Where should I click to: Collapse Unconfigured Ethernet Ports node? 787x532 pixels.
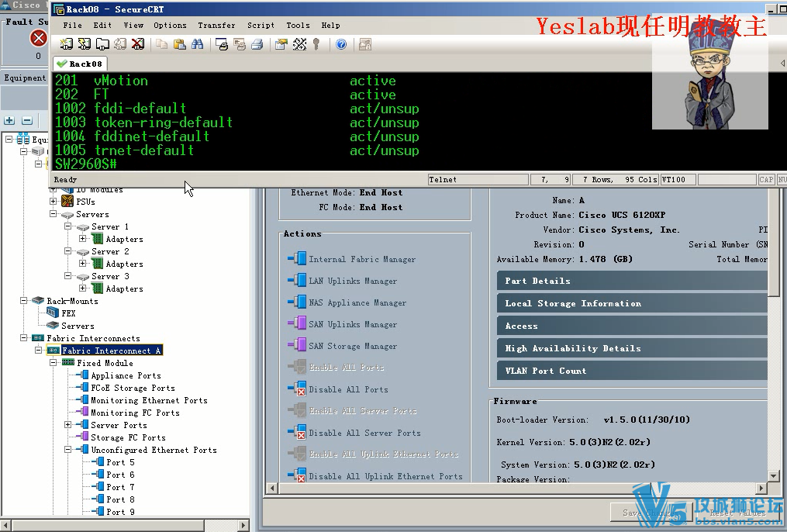[67, 450]
